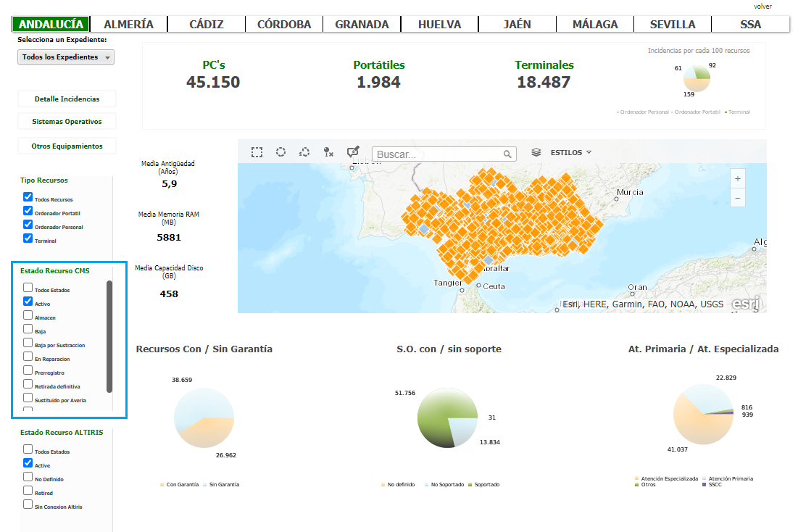Toggle Terminal resource type checkbox
Image resolution: width=798 pixels, height=532 pixels.
[x=28, y=238]
